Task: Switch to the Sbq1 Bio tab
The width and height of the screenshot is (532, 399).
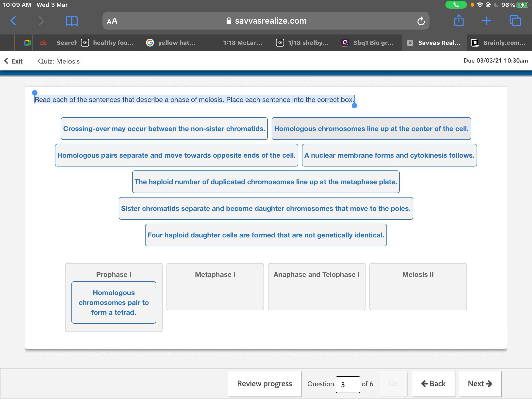Action: point(369,43)
